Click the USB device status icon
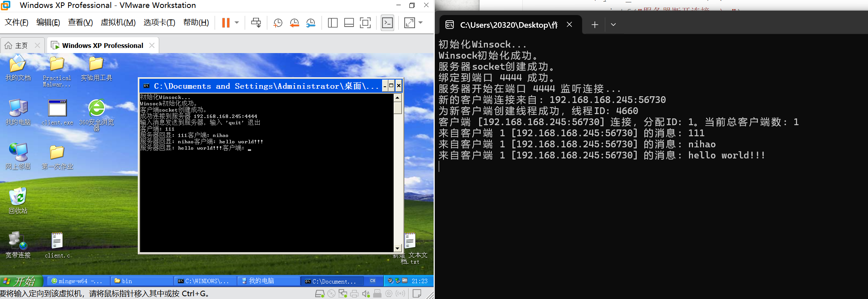The image size is (868, 299). [x=377, y=294]
